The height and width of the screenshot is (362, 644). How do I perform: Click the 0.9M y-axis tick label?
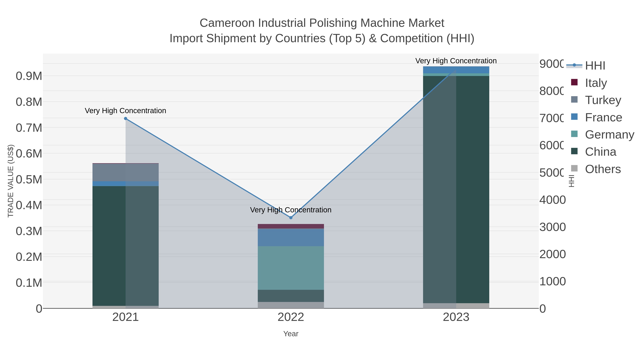29,76
